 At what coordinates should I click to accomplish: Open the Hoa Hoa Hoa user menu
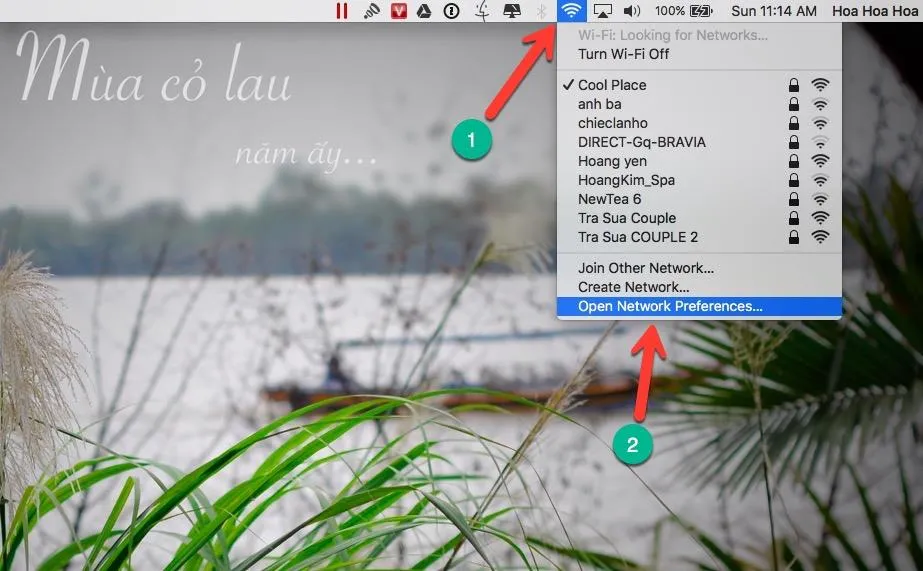point(875,11)
